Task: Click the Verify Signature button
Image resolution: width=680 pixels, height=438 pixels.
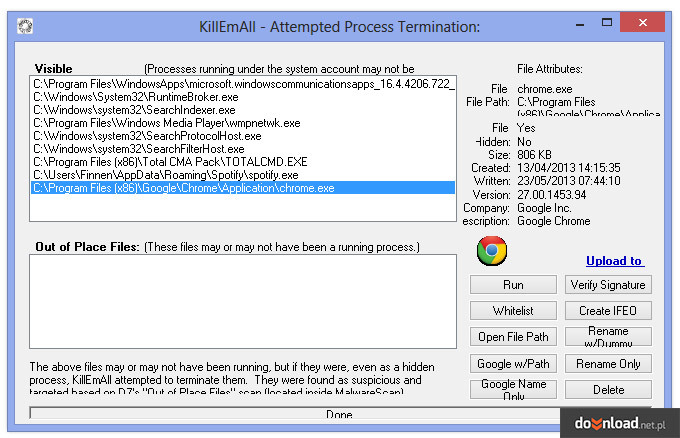Action: (608, 285)
